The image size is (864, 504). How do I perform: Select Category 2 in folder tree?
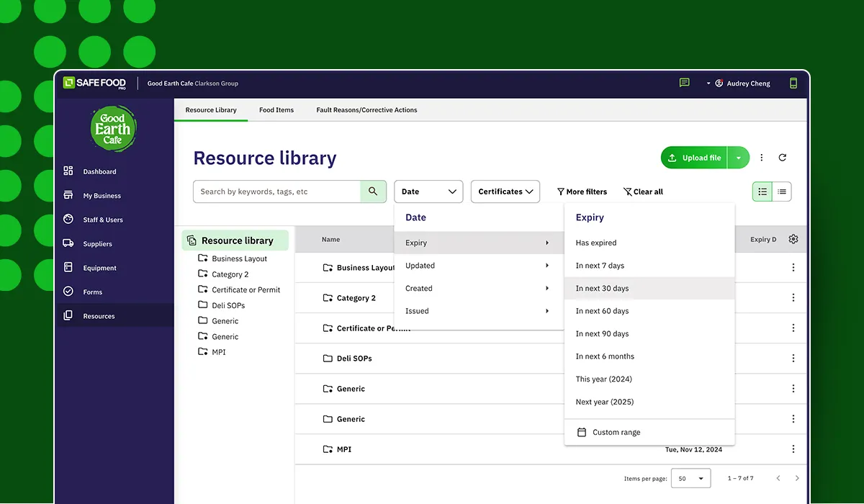tap(223, 274)
